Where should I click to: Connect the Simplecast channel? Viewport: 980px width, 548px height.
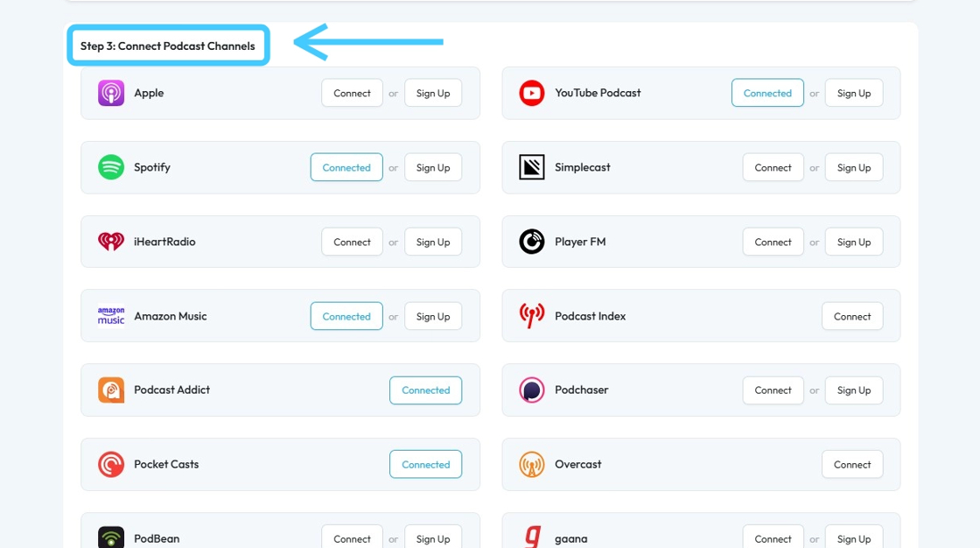[x=773, y=167]
